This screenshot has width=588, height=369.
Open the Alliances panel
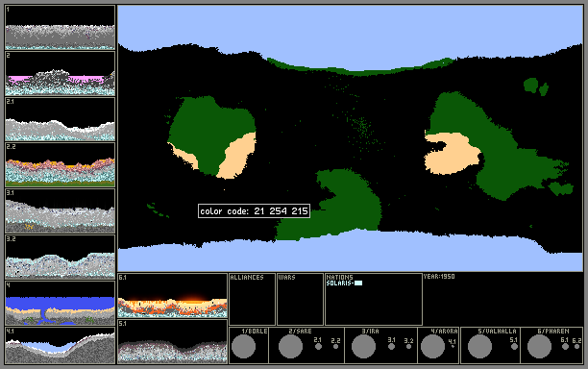(x=252, y=299)
